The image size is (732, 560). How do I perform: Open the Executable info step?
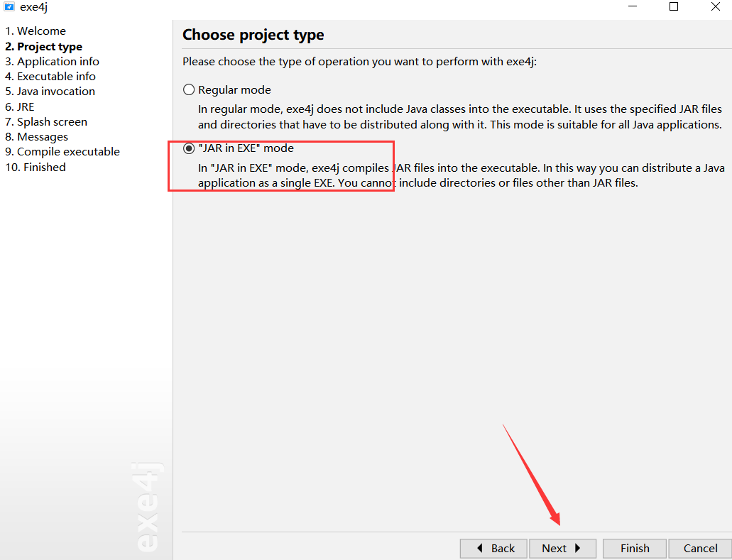pos(50,76)
